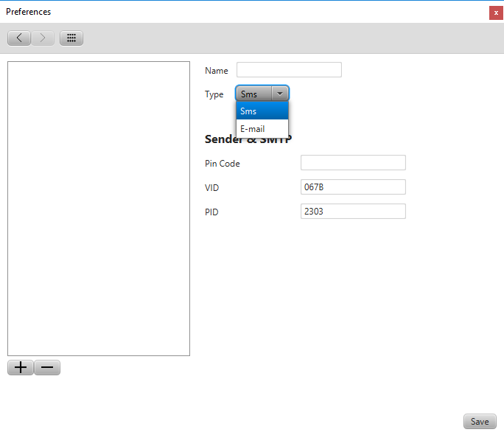This screenshot has width=504, height=435.
Task: Click into the Pin Code field
Action: coord(353,163)
